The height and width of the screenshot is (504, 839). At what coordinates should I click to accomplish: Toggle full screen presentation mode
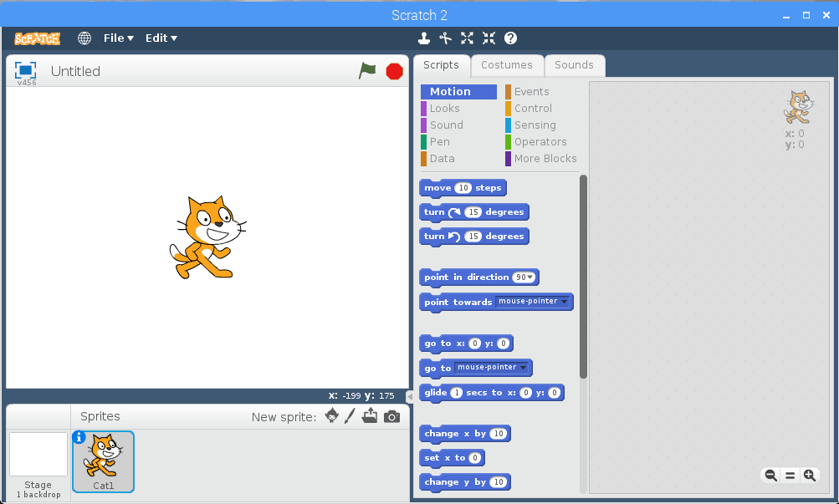[26, 70]
